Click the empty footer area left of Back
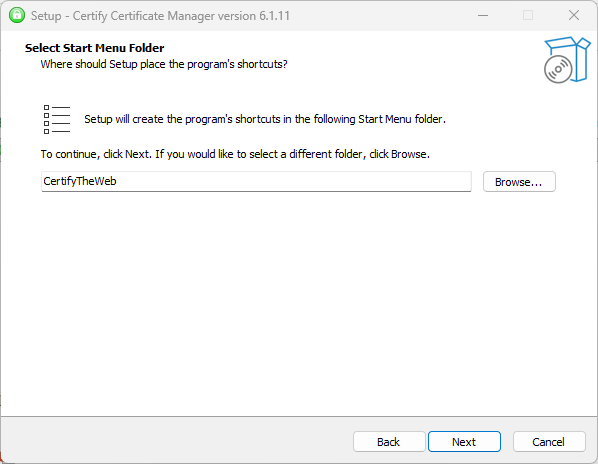This screenshot has height=464, width=598. (177, 442)
